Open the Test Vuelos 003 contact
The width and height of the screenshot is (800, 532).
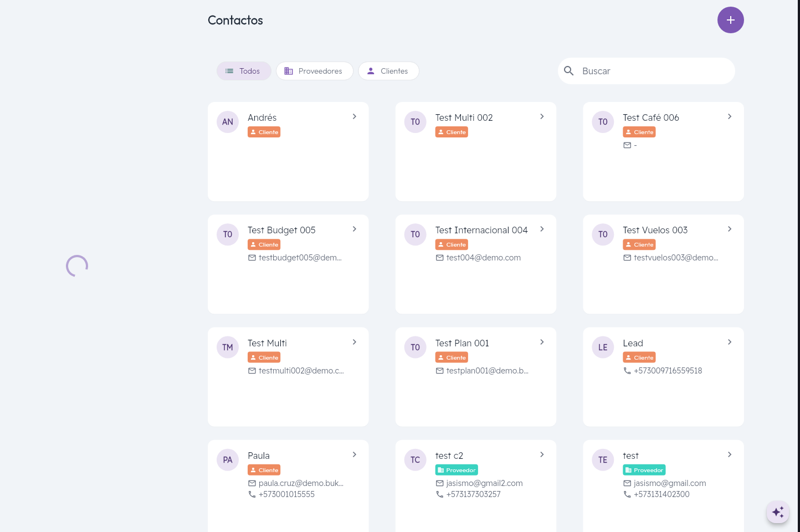(655, 230)
